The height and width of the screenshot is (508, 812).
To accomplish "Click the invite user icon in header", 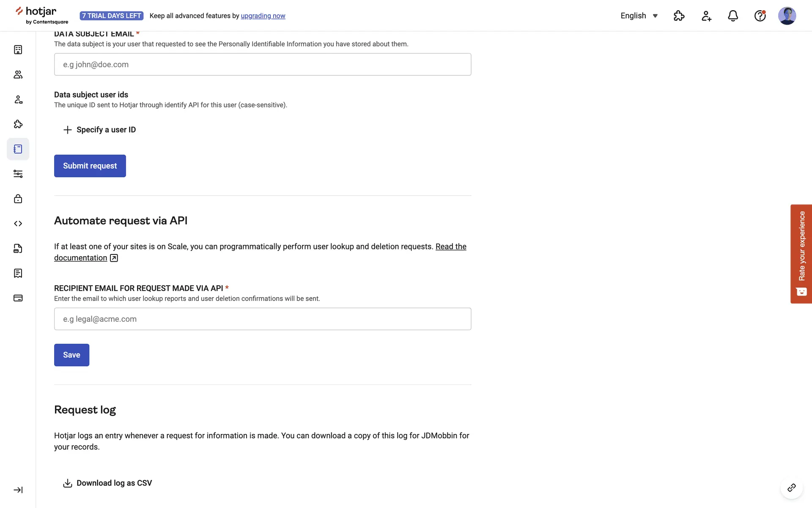I will point(706,16).
